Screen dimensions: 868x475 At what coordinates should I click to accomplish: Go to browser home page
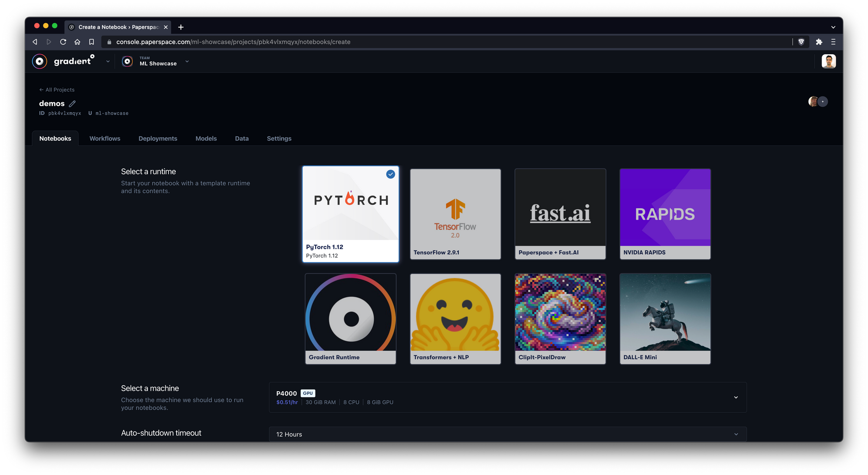point(77,42)
